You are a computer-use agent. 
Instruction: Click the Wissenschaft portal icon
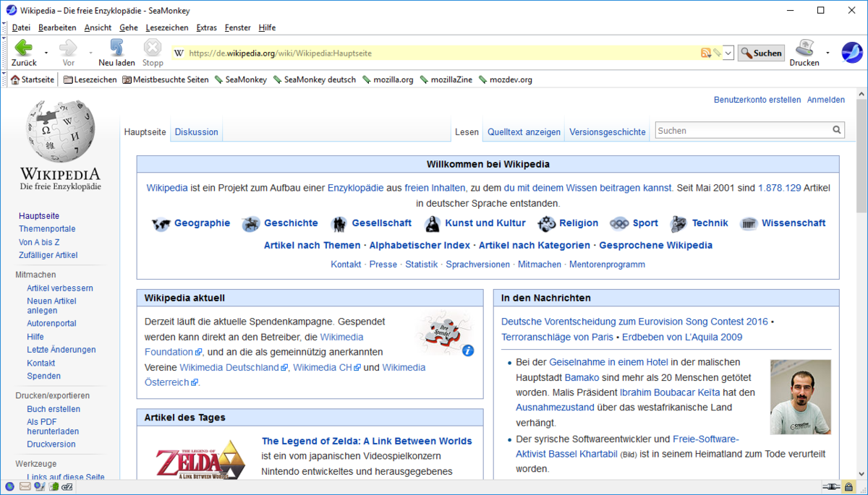click(x=749, y=224)
